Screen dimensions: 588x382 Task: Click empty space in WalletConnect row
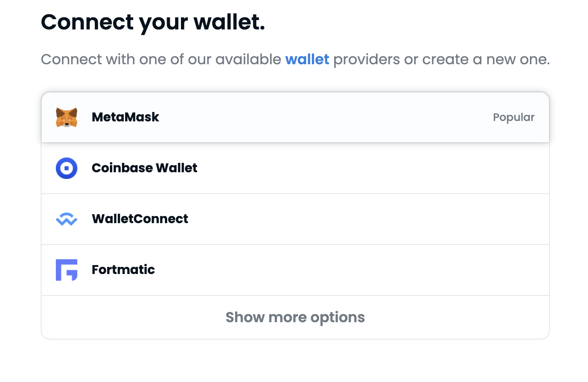tap(357, 219)
